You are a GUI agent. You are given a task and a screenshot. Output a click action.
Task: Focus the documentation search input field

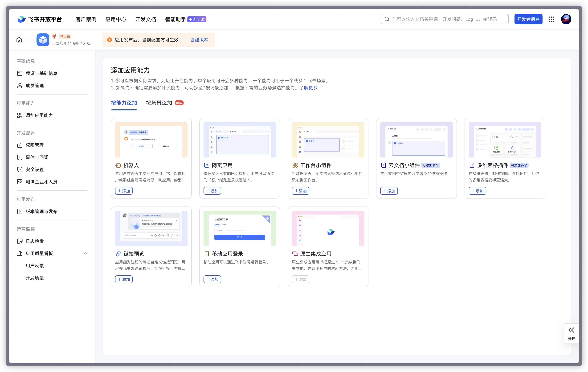click(444, 19)
